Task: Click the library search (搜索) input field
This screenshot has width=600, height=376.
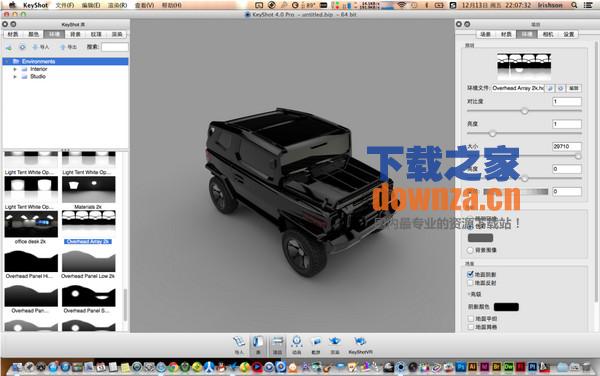Action: tap(115, 47)
